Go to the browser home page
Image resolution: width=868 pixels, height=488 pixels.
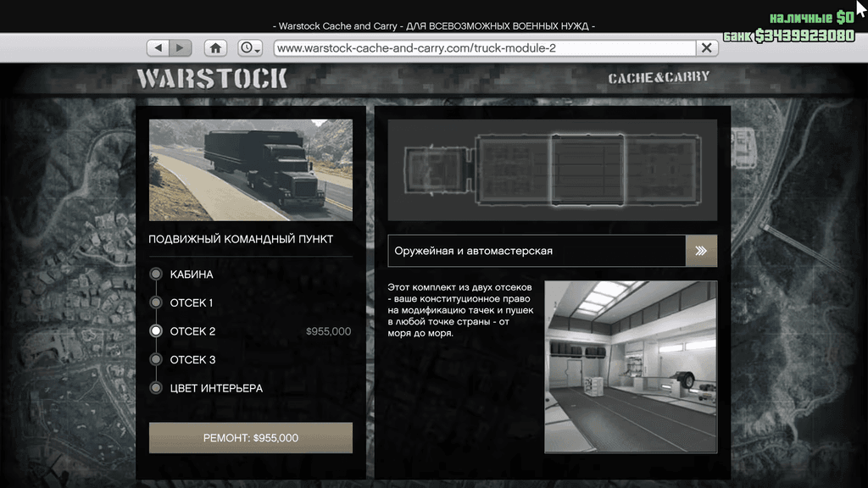(x=215, y=47)
